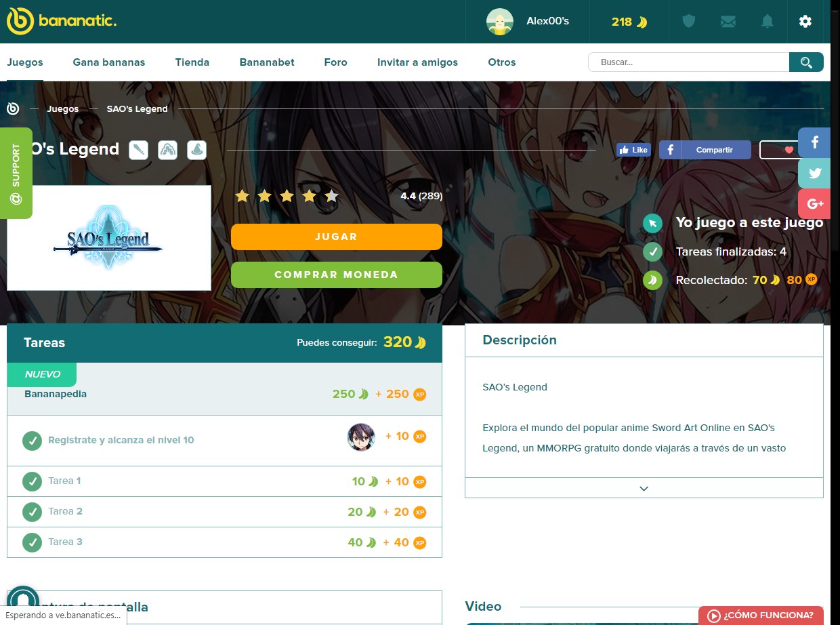The image size is (840, 625).
Task: Click the SAO's Legend breadcrumb link
Action: [138, 108]
